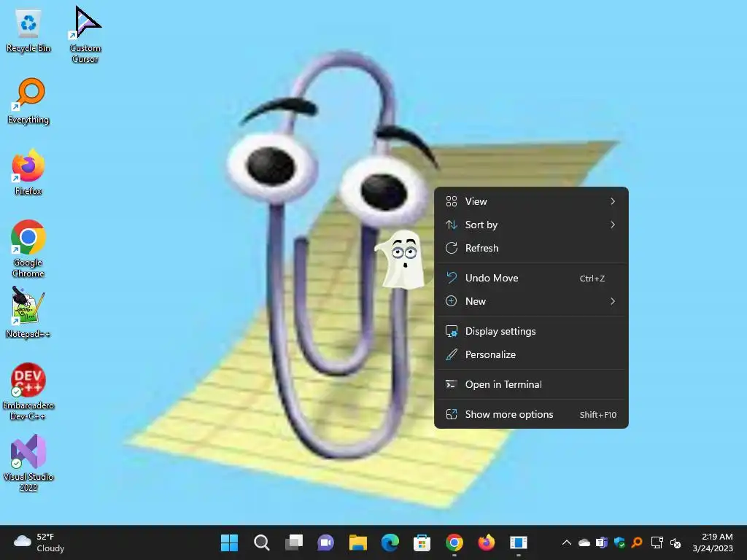Expand the View submenu arrow

pyautogui.click(x=613, y=201)
